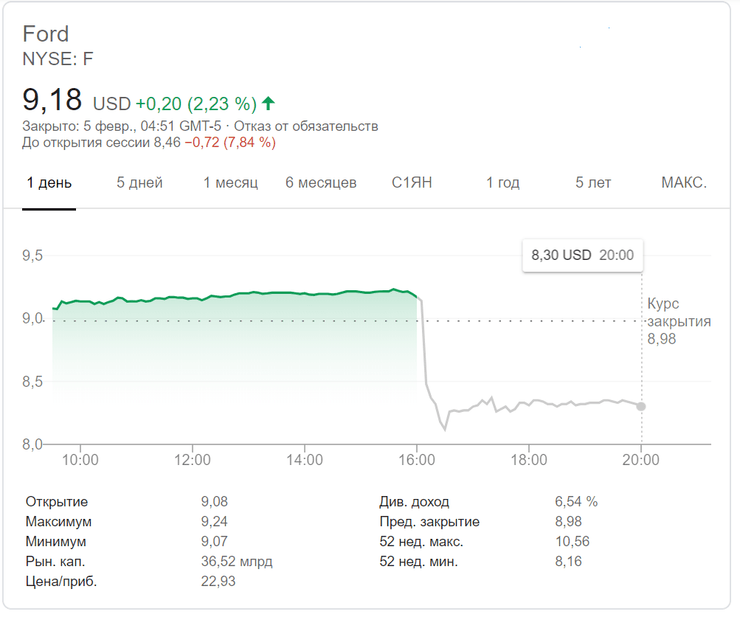Click the "8,30 USD 20:00" chart tooltip
The width and height of the screenshot is (740, 618).
(x=583, y=255)
